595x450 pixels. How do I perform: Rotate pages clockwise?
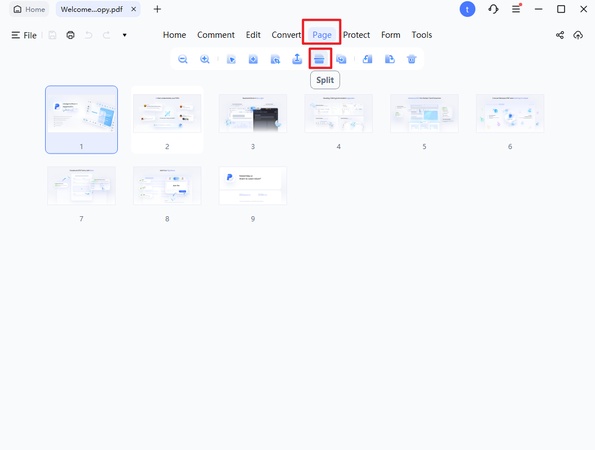click(390, 59)
